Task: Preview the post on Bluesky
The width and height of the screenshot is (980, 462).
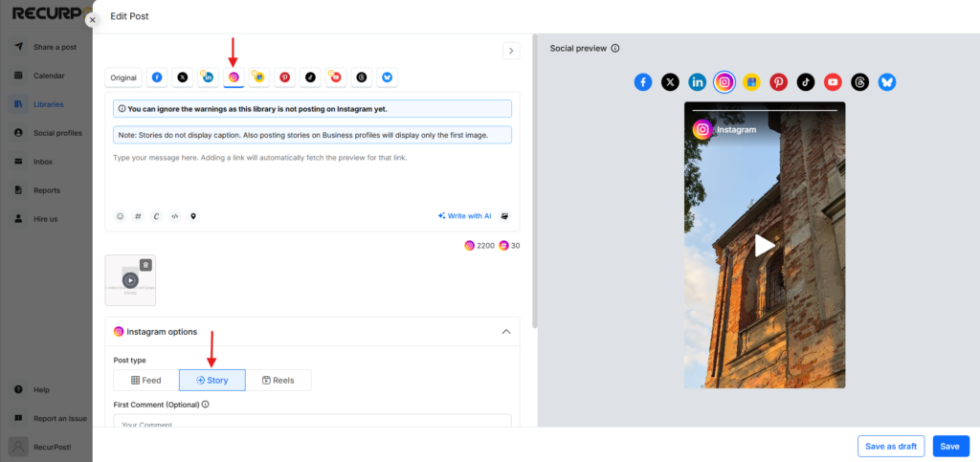Action: coord(887,82)
